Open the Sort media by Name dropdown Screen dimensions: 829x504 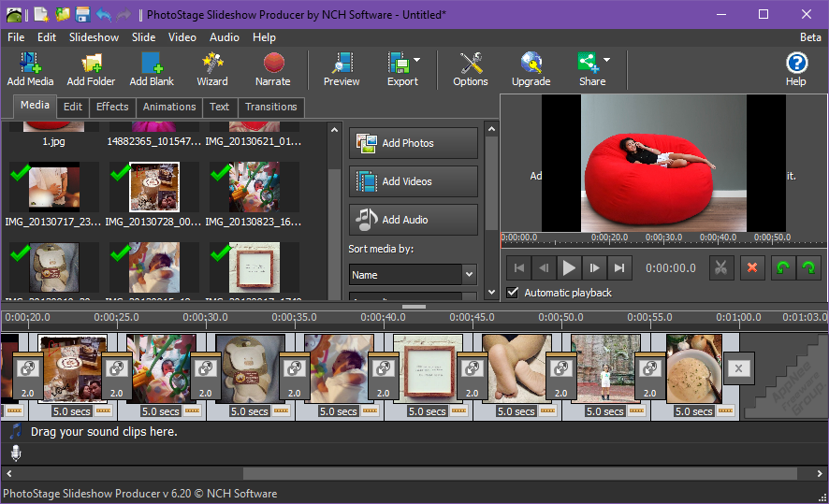click(413, 275)
